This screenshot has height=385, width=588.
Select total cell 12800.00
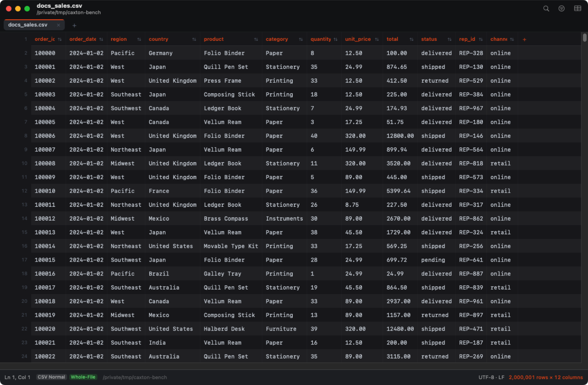pyautogui.click(x=400, y=136)
